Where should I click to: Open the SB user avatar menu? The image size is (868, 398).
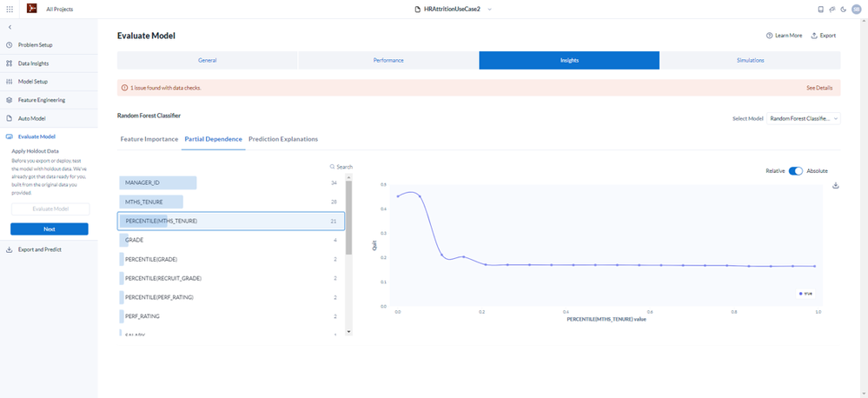[x=857, y=9]
